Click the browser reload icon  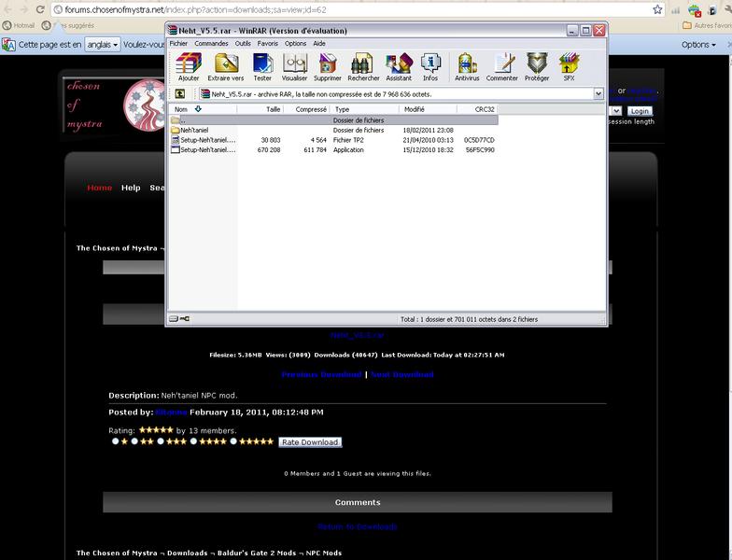[40, 9]
